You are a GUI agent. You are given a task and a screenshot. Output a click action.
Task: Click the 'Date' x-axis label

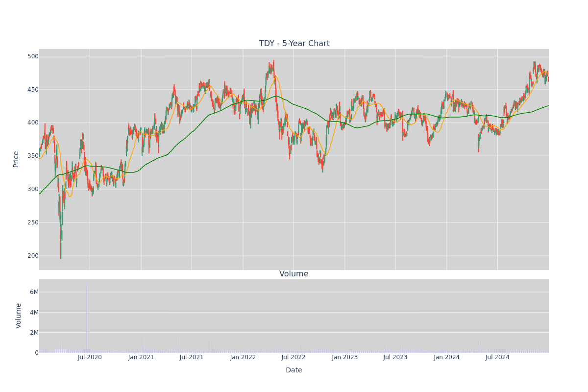coord(294,370)
